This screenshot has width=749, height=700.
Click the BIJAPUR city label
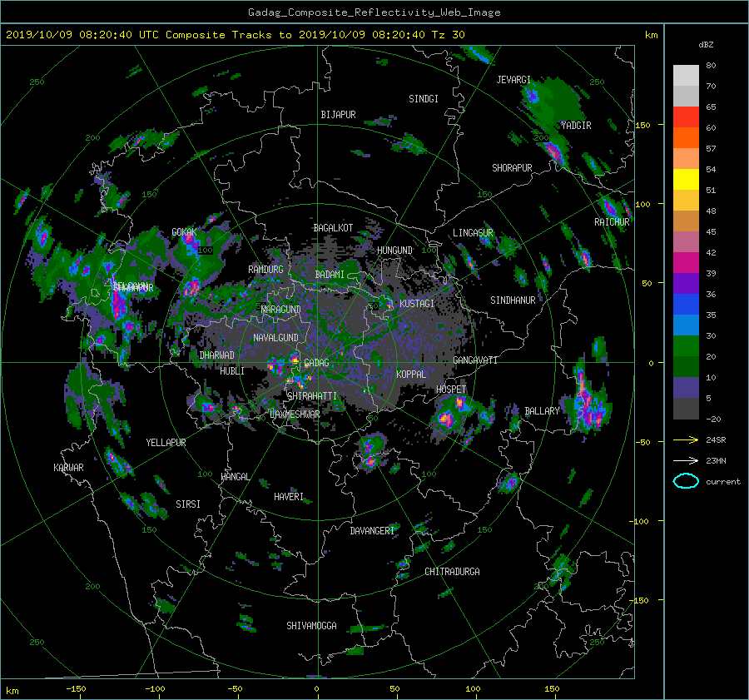pyautogui.click(x=338, y=115)
